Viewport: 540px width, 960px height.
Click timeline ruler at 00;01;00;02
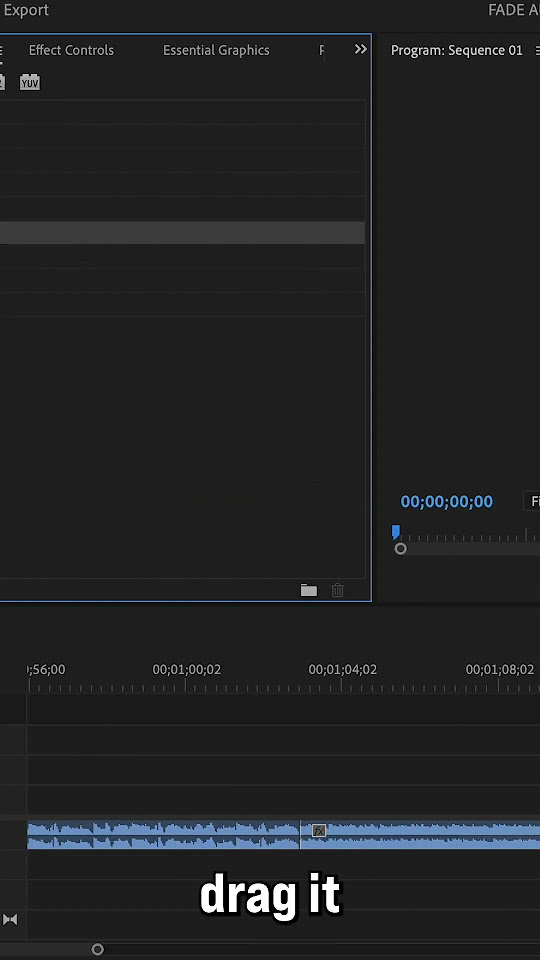click(x=186, y=670)
